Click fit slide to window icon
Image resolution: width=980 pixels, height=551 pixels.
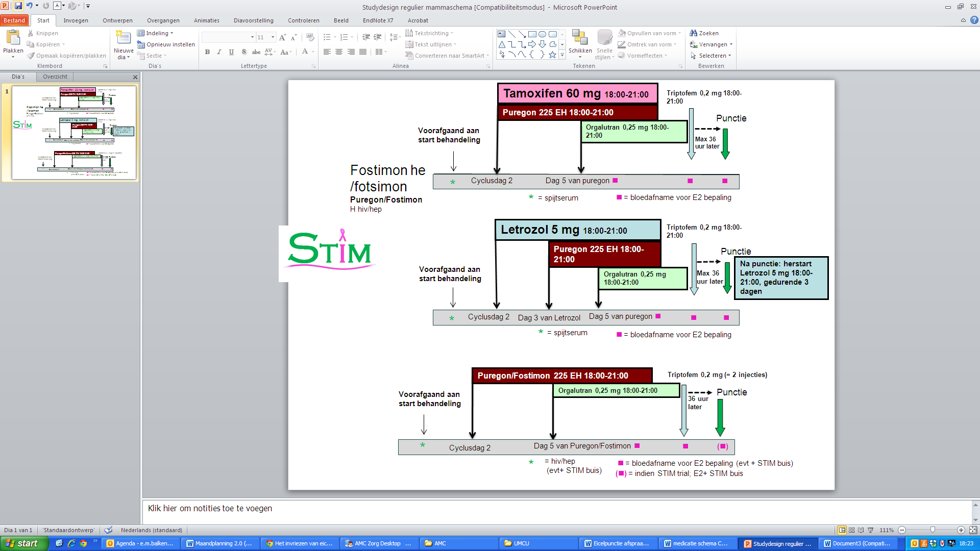click(x=973, y=530)
